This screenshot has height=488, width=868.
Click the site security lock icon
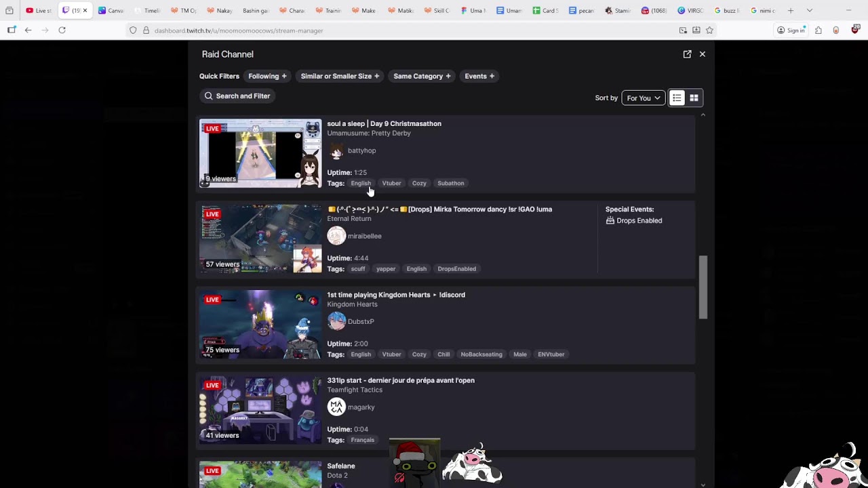coord(146,30)
